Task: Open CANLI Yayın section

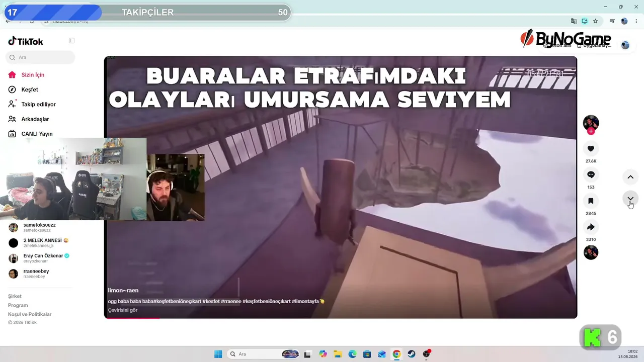Action: (x=37, y=134)
